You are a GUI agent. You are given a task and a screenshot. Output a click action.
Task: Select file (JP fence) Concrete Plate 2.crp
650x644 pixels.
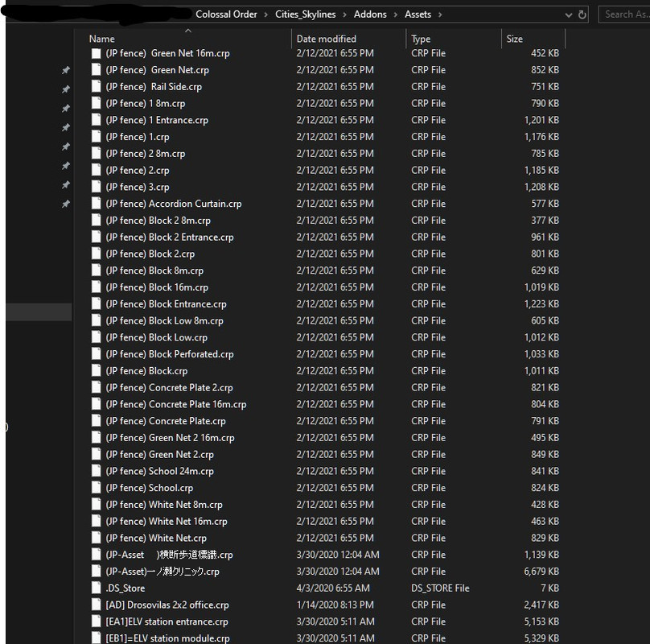click(x=169, y=387)
